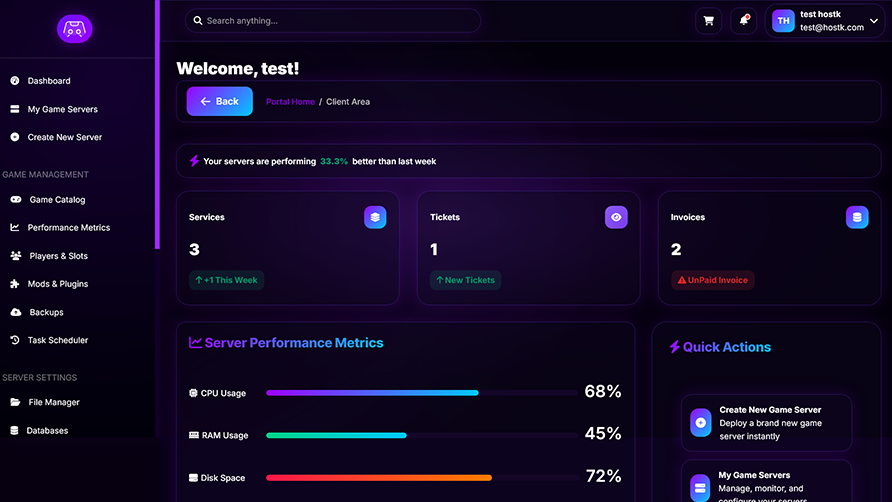The height and width of the screenshot is (502, 892).
Task: Open the shopping cart icon
Action: coord(709,21)
